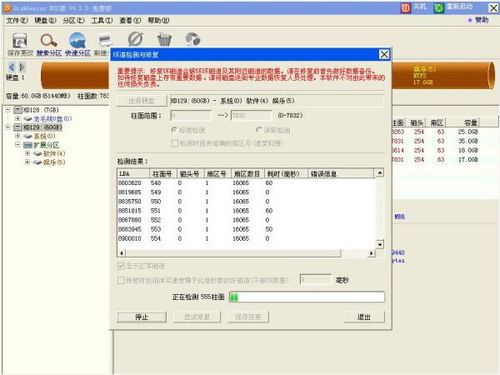Click the Backup Partition disc toolbar icon
The height and width of the screenshot is (375, 500).
point(193,39)
